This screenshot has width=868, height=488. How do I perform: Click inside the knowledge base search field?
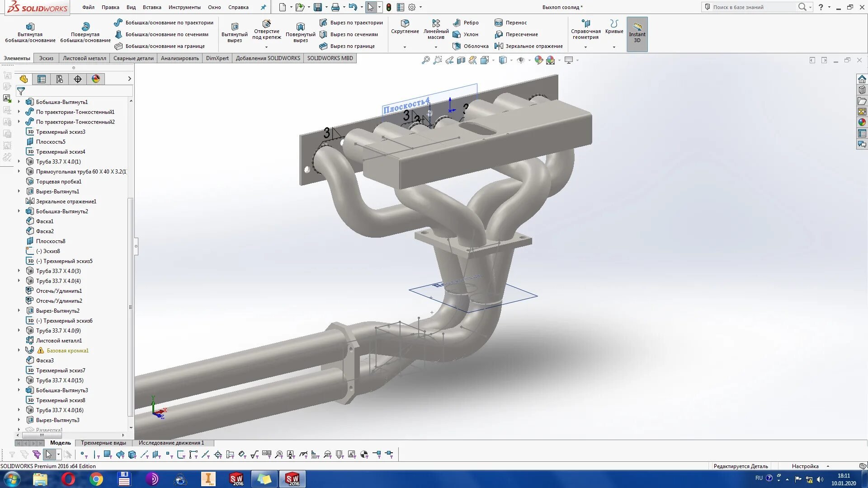[x=753, y=7]
